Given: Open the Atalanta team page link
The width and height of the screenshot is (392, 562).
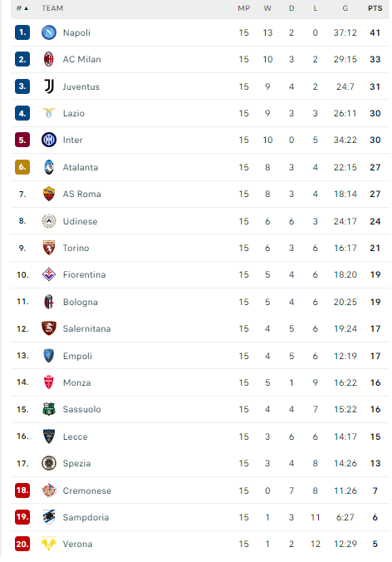Looking at the screenshot, I should (x=81, y=167).
